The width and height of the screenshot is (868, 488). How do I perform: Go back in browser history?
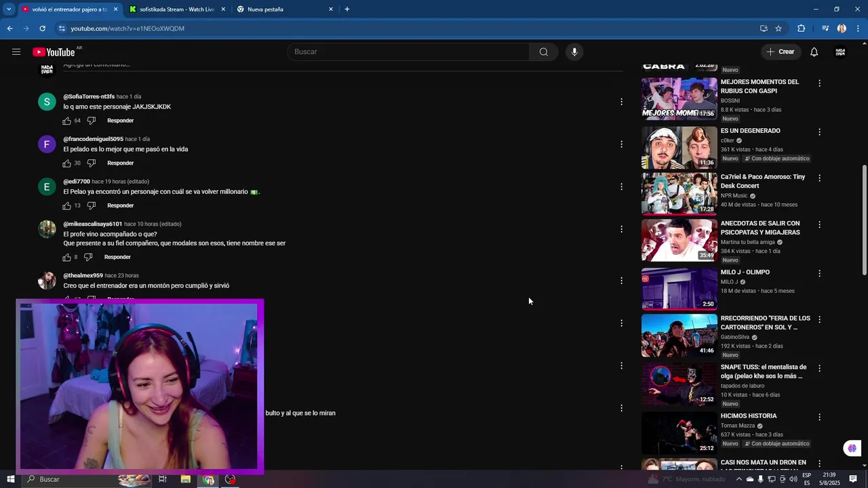pyautogui.click(x=9, y=28)
